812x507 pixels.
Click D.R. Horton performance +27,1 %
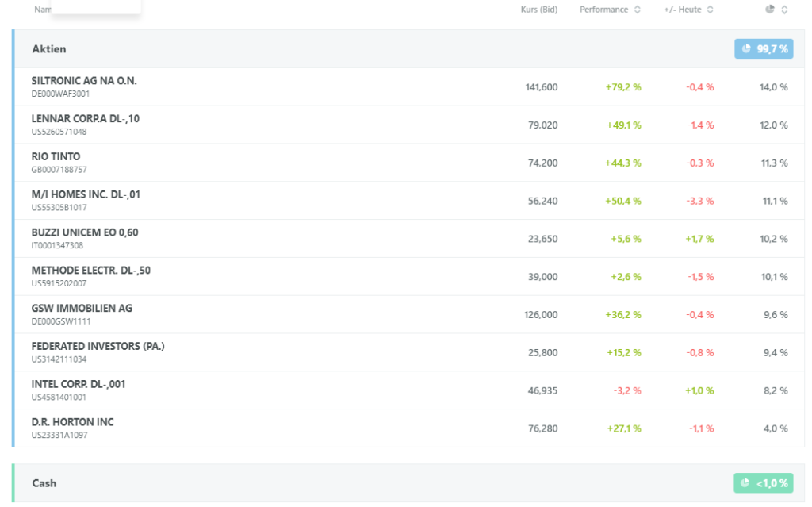624,428
